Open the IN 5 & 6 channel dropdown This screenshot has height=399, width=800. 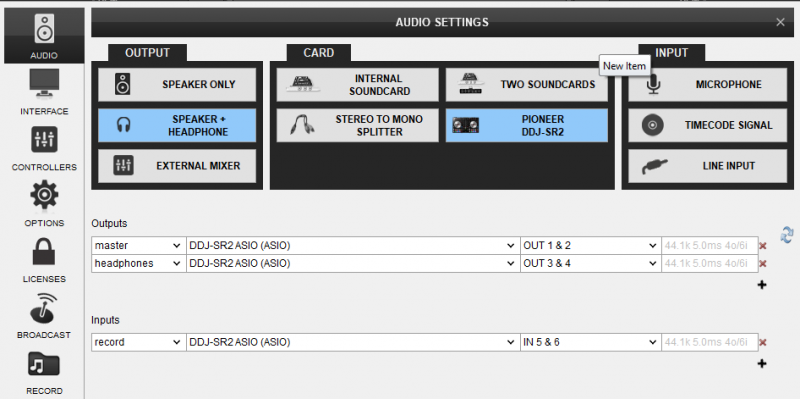click(591, 342)
